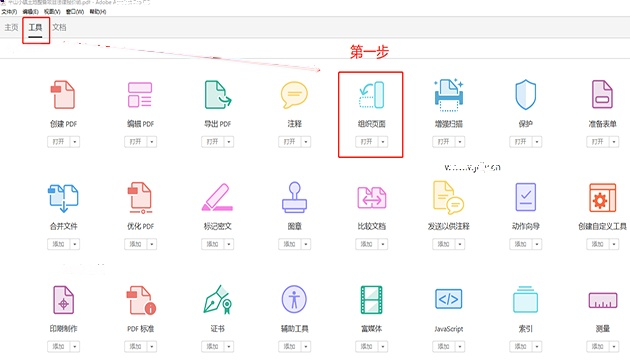Select the 注释 comment bubble icon
The image size is (630, 360).
[x=294, y=95]
